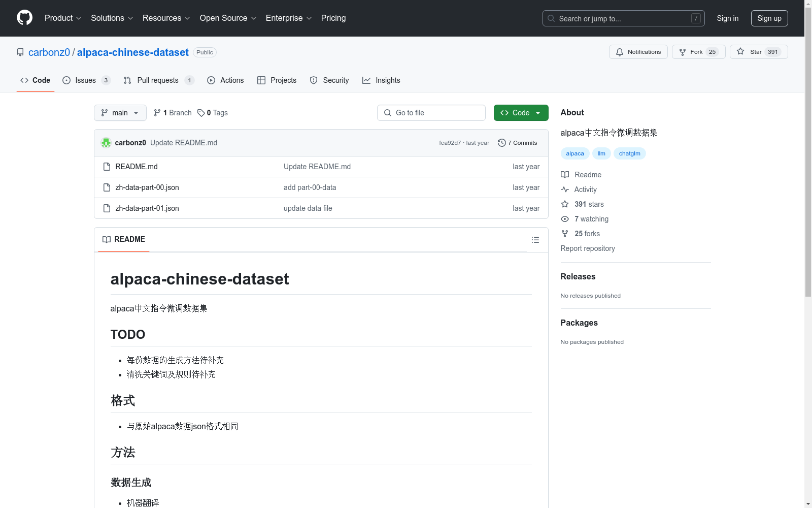Viewport: 812px width, 508px height.
Task: Click the Sign in link
Action: 728,18
